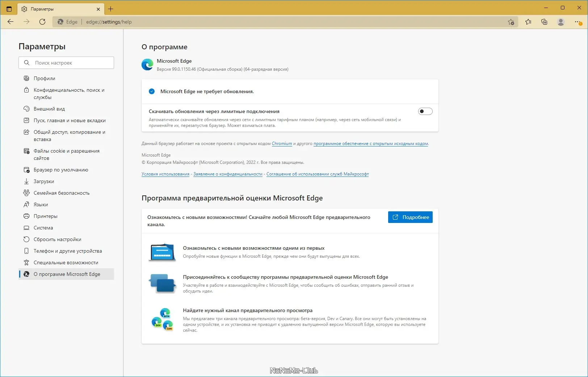Click the Языки icon

pos(26,204)
